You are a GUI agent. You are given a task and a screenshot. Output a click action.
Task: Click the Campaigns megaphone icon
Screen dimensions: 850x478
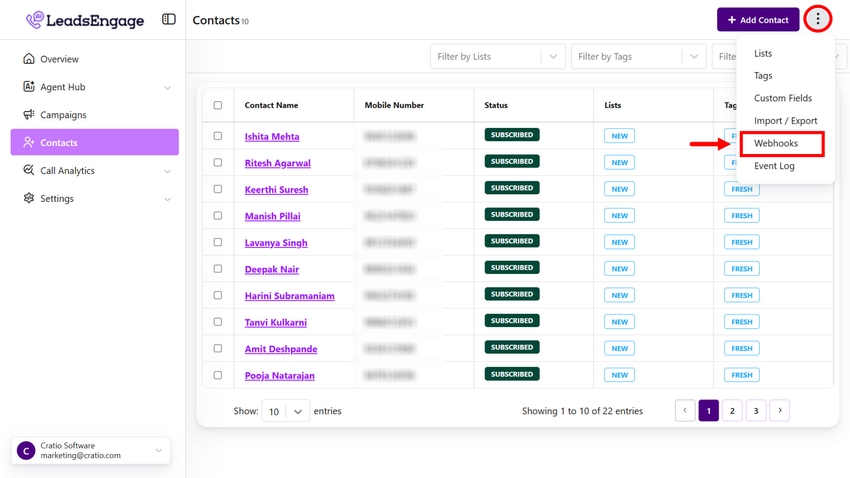[29, 115]
